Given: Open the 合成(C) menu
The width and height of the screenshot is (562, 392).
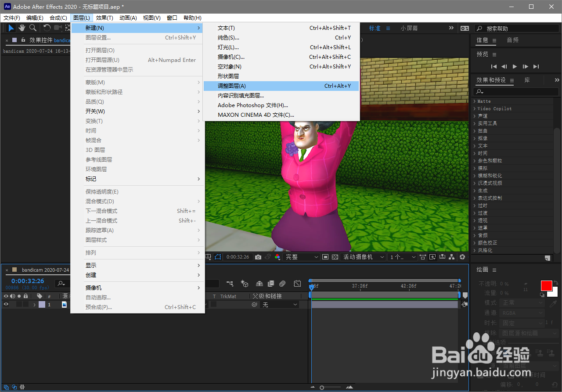Looking at the screenshot, I should [58, 18].
